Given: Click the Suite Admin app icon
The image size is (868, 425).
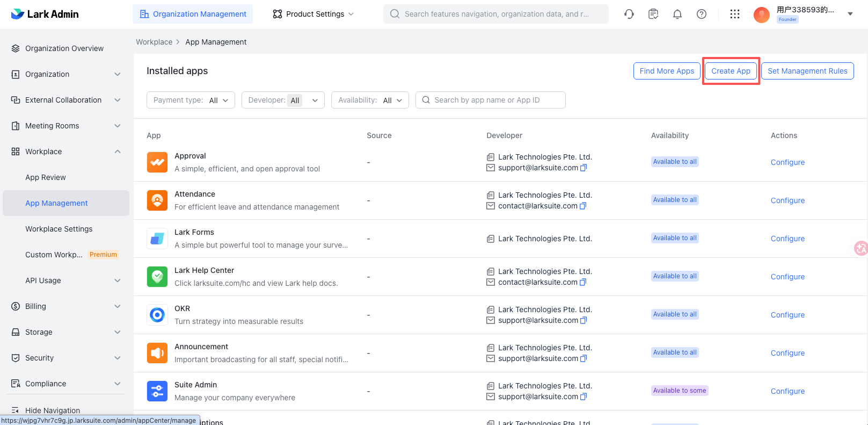Looking at the screenshot, I should pyautogui.click(x=157, y=391).
